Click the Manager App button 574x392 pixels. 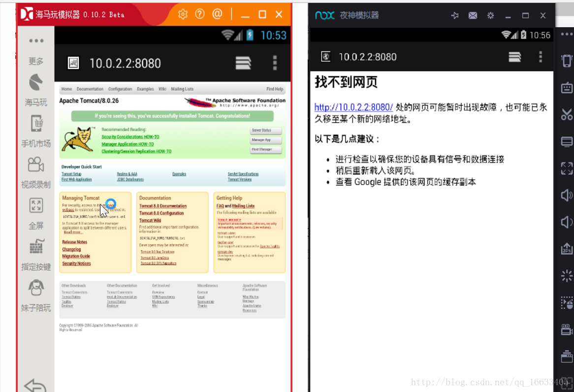[x=266, y=140]
